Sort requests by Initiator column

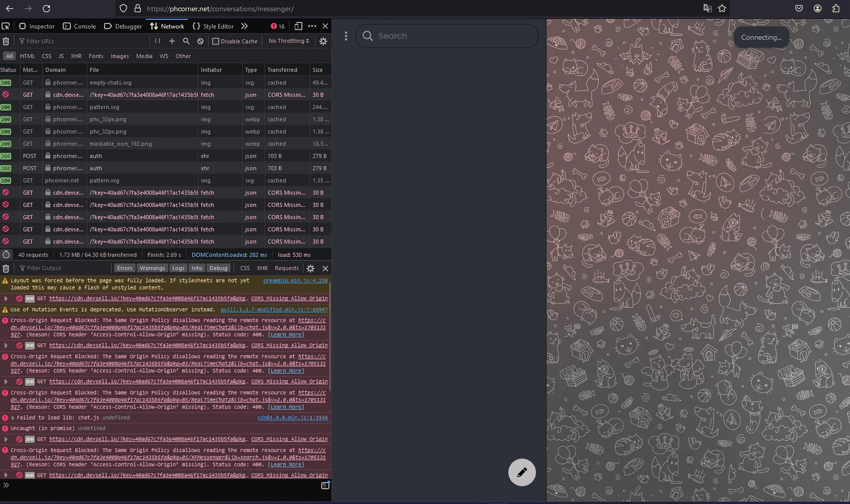[x=220, y=70]
